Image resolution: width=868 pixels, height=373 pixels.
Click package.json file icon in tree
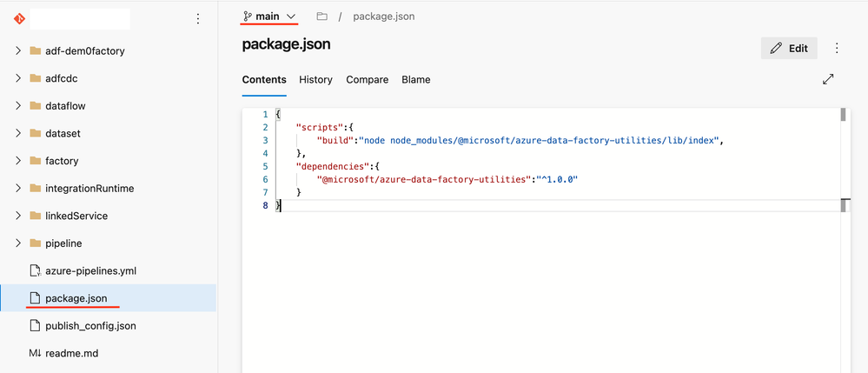pyautogui.click(x=36, y=299)
